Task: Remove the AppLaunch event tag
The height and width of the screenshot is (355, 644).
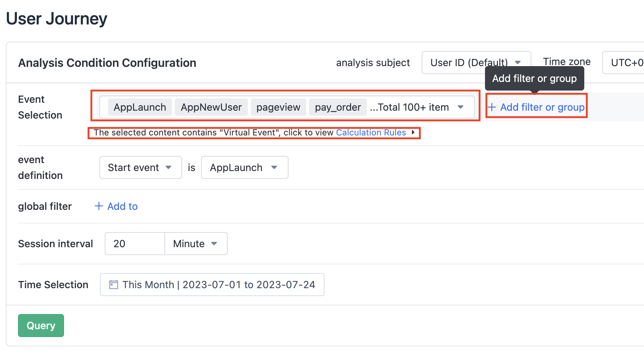Action: tap(140, 107)
